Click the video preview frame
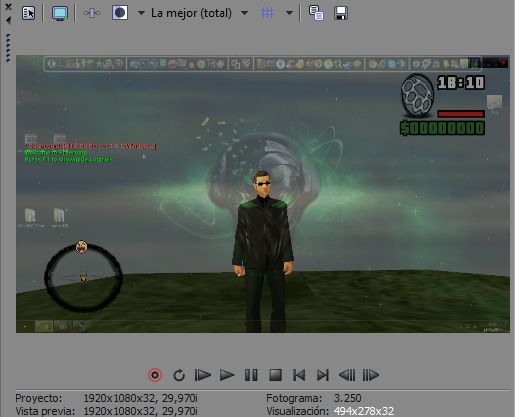 [263, 194]
